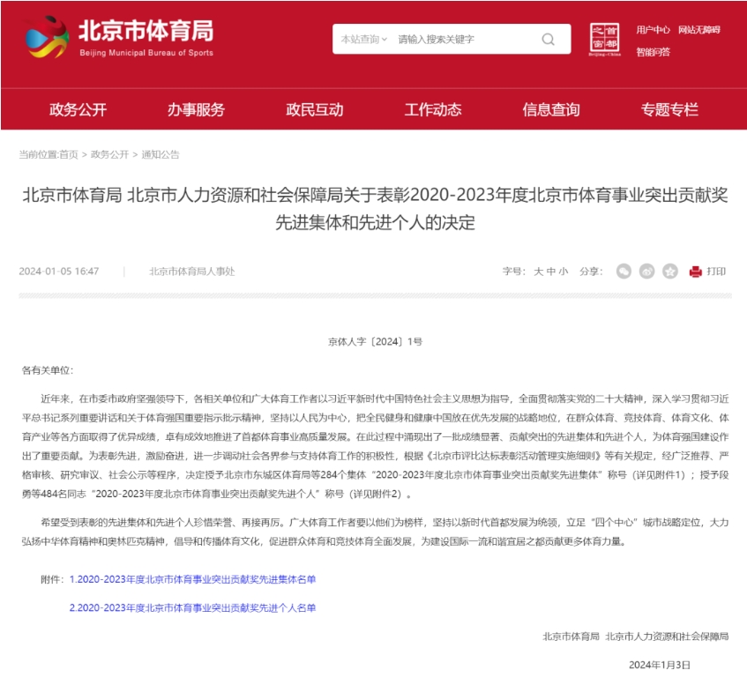Open the 工作动态 menu

[433, 109]
